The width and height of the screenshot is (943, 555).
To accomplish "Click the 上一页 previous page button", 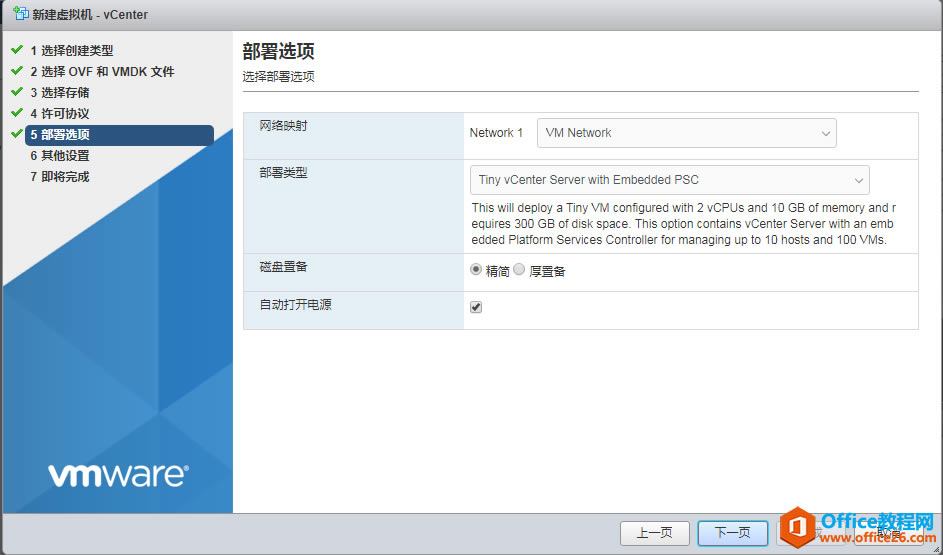I will [x=654, y=533].
